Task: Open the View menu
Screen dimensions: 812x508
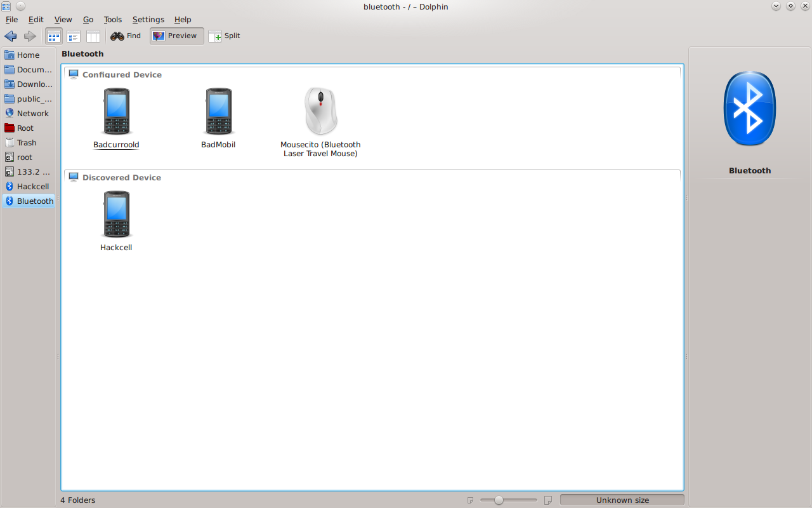Action: click(x=63, y=20)
